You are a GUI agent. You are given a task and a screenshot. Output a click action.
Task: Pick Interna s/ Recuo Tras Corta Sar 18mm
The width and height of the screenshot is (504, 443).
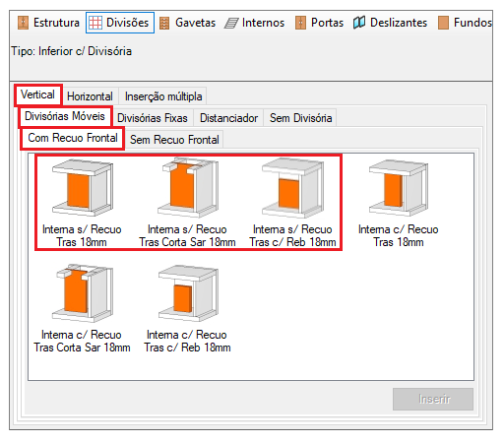(187, 203)
